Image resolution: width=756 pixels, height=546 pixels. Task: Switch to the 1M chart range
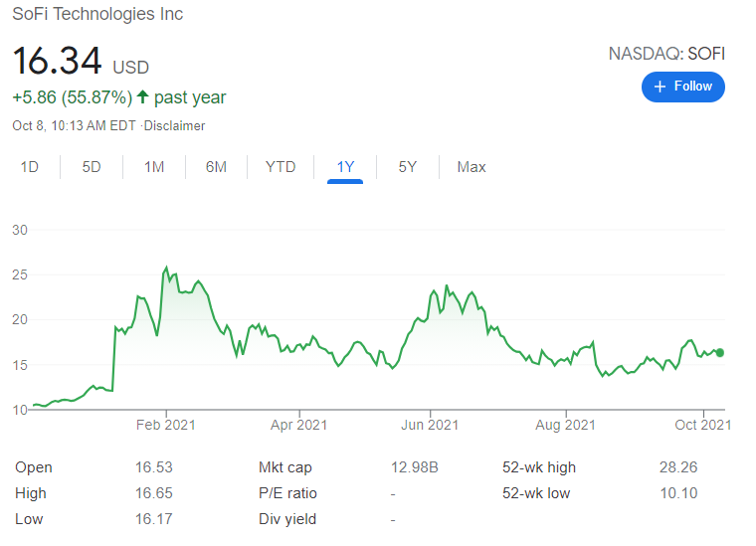[x=154, y=167]
